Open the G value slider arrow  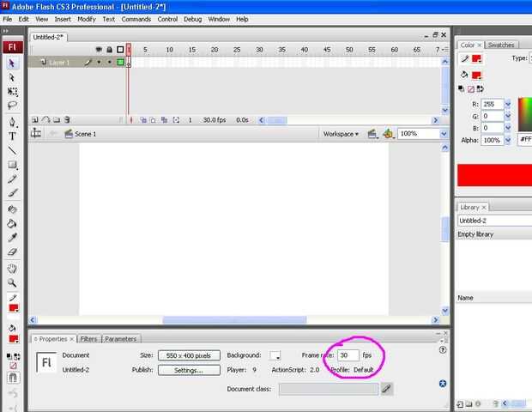pos(508,116)
